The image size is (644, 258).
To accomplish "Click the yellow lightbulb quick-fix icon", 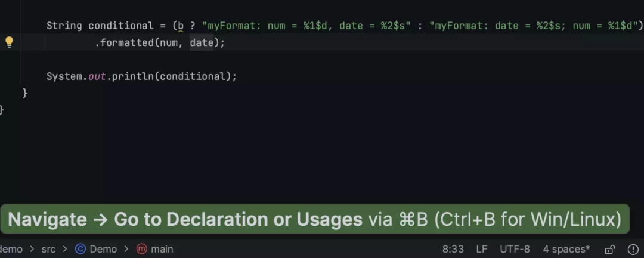I will coord(9,42).
